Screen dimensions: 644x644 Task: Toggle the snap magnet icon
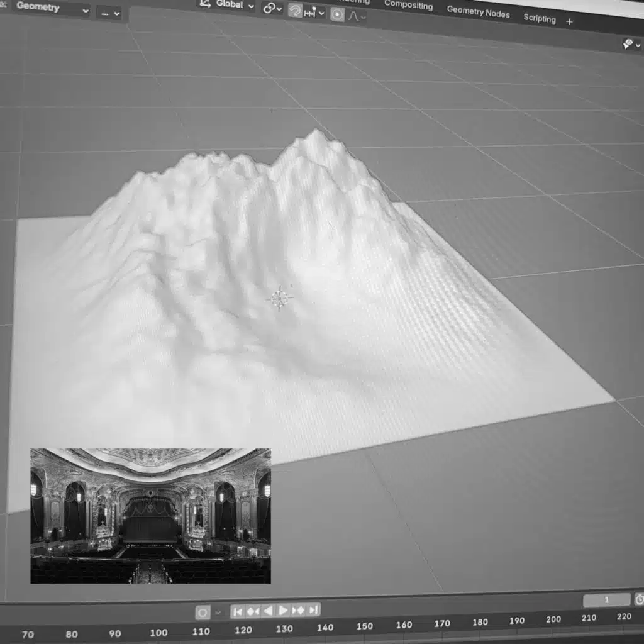295,10
